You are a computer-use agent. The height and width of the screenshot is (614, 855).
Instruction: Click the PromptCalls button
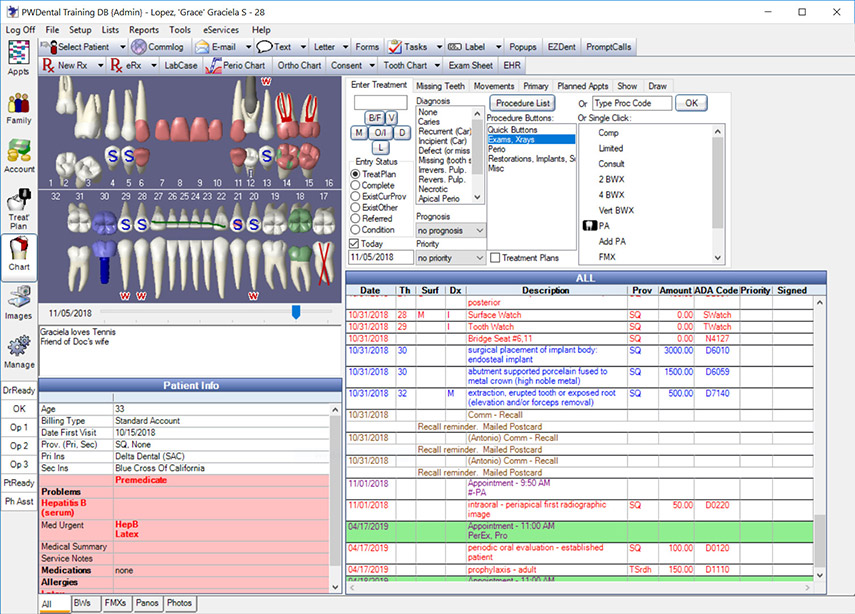(609, 47)
